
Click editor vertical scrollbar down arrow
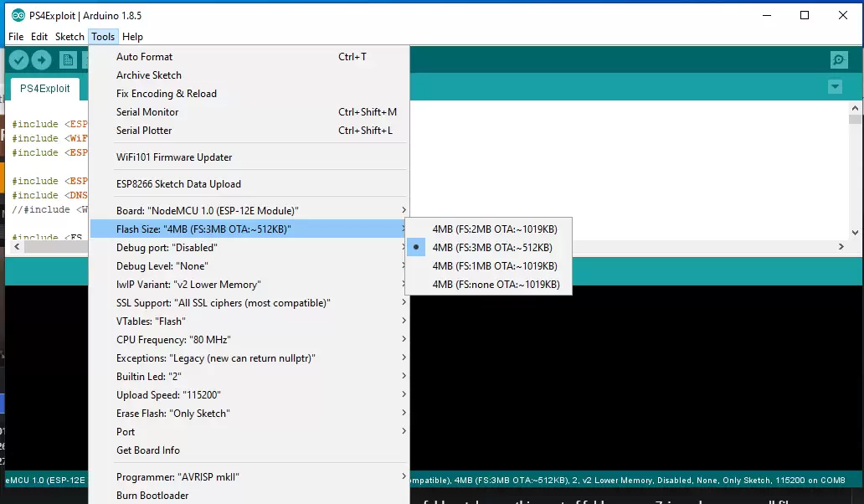click(x=855, y=233)
